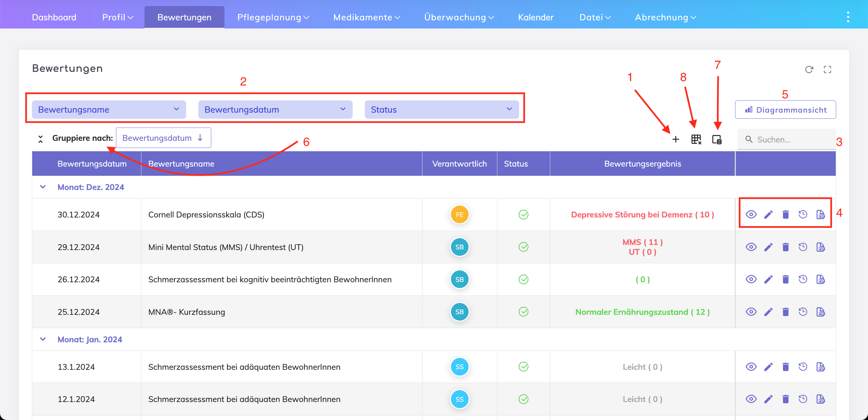Viewport: 868px width, 420px height.
Task: Export 26.12.2024 Schmerzassessment row as PDF
Action: point(821,279)
